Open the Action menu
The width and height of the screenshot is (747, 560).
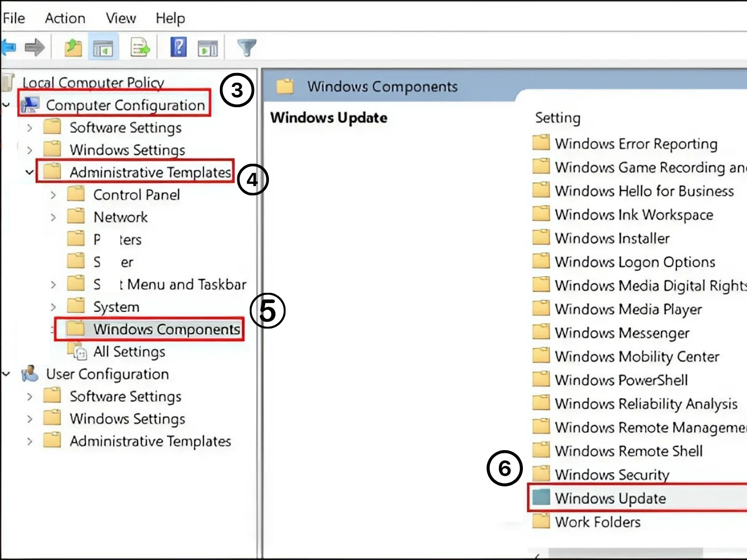(65, 18)
